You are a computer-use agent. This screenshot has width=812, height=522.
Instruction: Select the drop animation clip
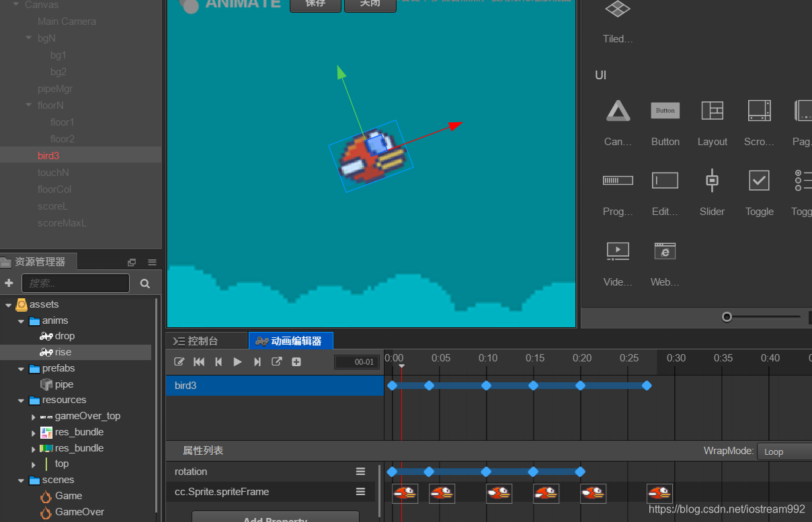tap(65, 336)
